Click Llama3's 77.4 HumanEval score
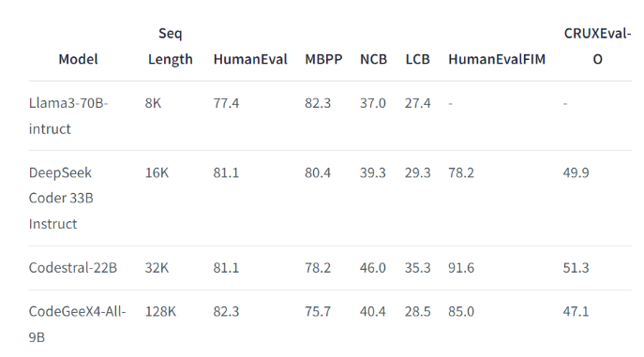Screen dimensions: 644x357 click(x=226, y=102)
